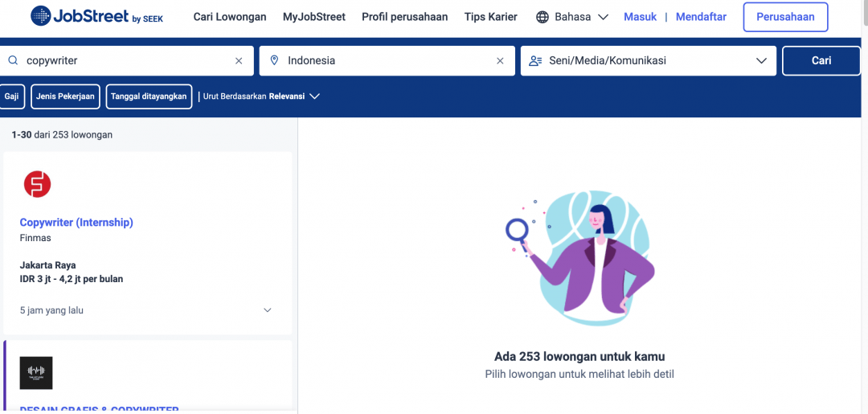Image resolution: width=868 pixels, height=414 pixels.
Task: Click the black company logo thumbnail
Action: pos(36,373)
